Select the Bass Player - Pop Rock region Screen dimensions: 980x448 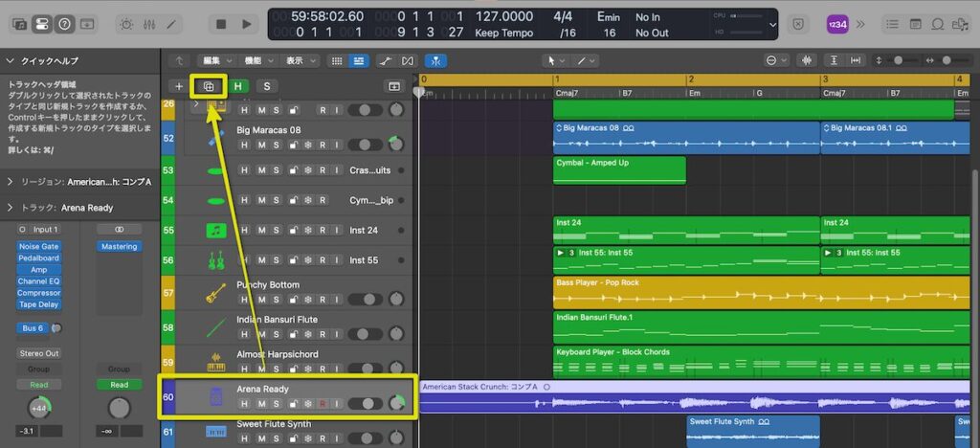[x=761, y=292]
